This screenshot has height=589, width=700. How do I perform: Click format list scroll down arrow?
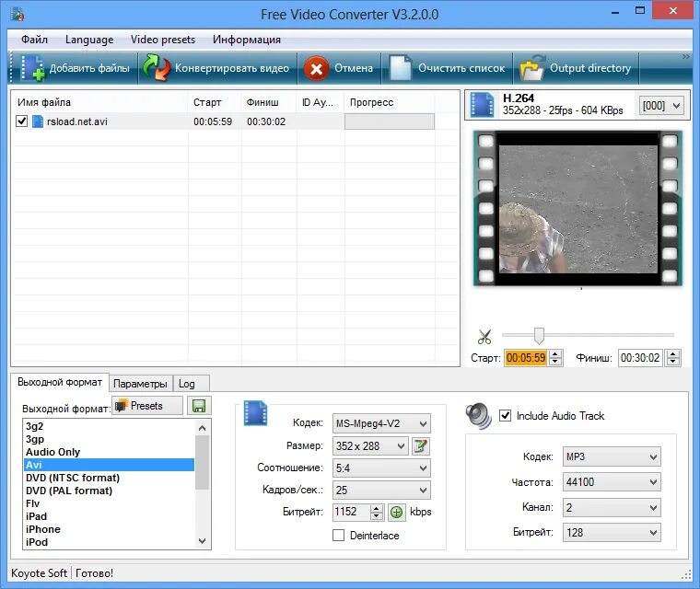[x=203, y=541]
